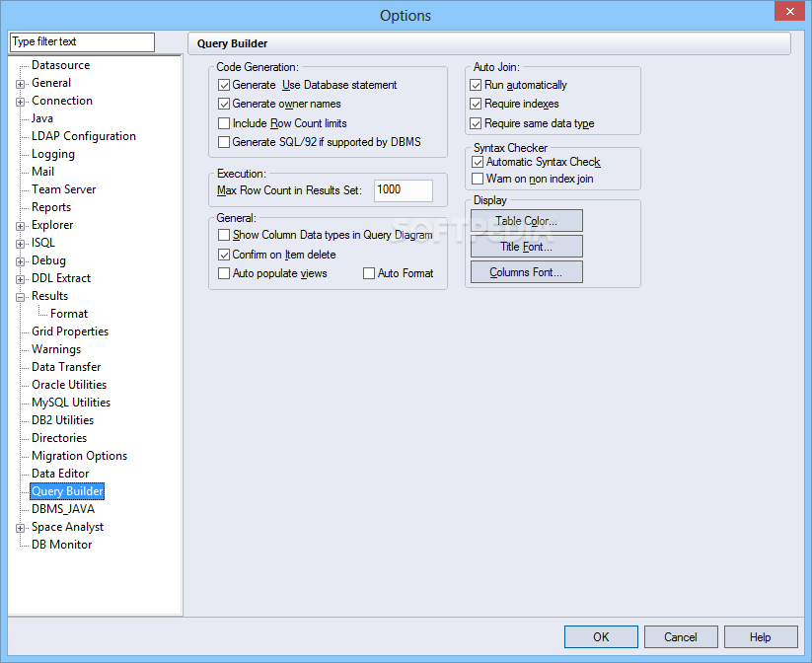
Task: Open the Directories options page
Action: pos(59,438)
